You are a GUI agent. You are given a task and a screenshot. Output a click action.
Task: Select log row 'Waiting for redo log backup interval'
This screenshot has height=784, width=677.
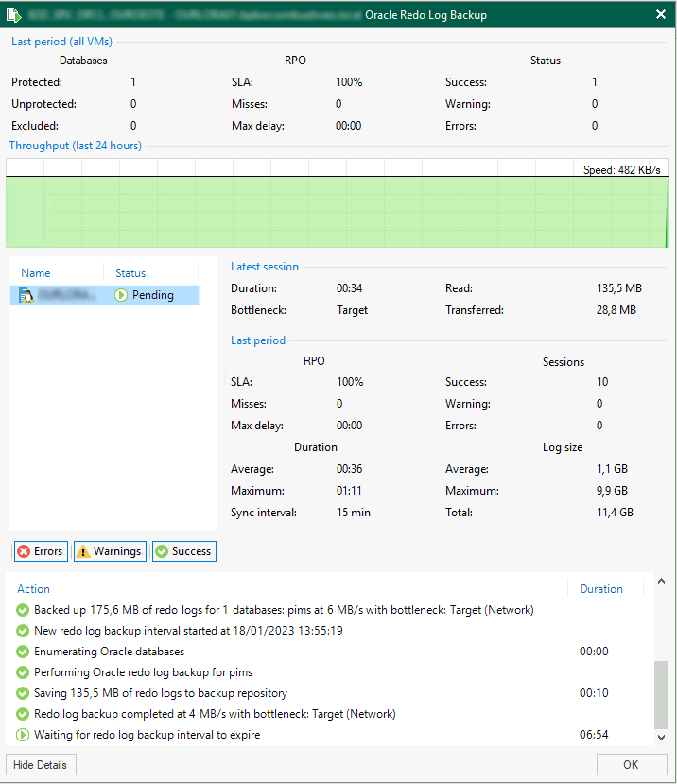click(x=330, y=735)
